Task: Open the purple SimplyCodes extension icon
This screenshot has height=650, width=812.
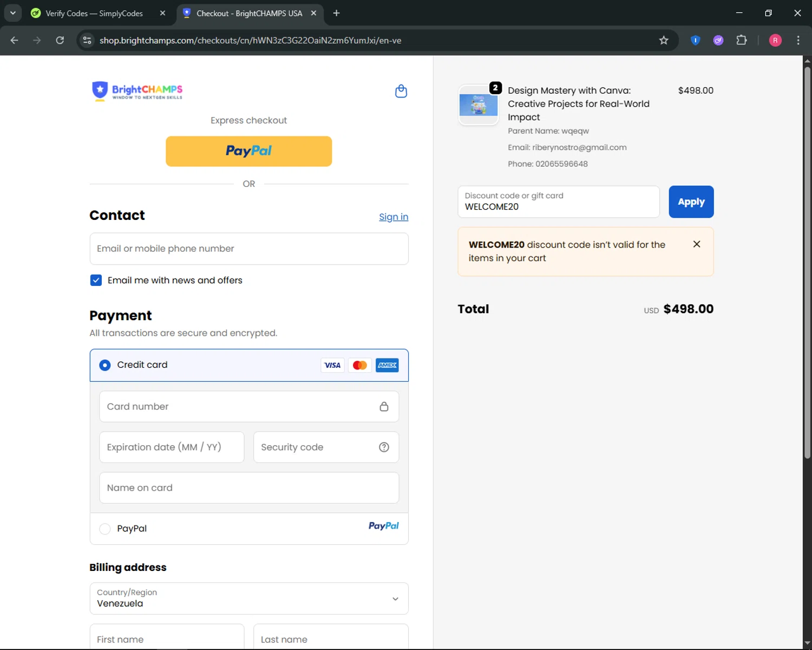Action: click(718, 40)
